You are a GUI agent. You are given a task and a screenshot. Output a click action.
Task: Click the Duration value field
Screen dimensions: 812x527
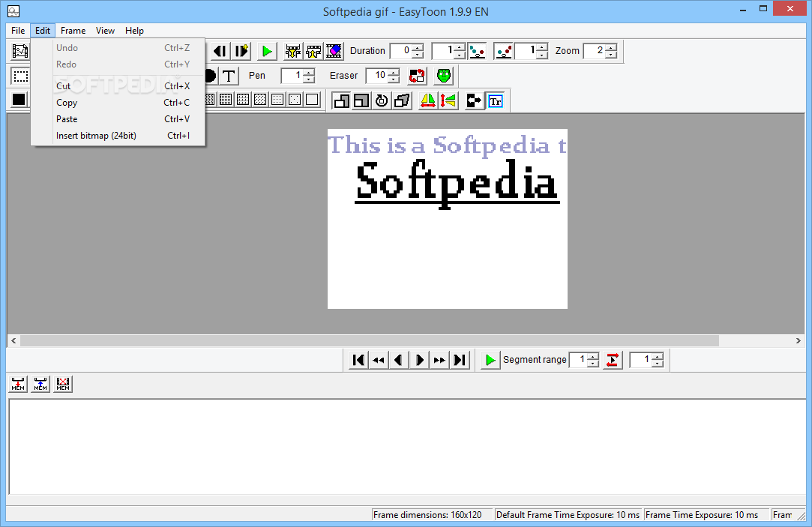[x=401, y=51]
